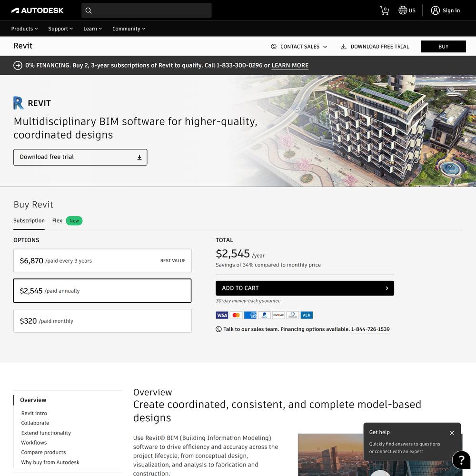Expand the Community menu
Viewport: 476px width, 476px height.
(x=129, y=29)
